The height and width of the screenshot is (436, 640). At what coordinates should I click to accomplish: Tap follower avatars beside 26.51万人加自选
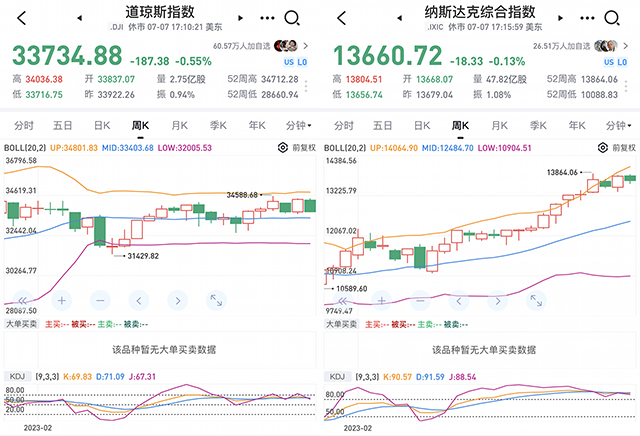(x=606, y=46)
